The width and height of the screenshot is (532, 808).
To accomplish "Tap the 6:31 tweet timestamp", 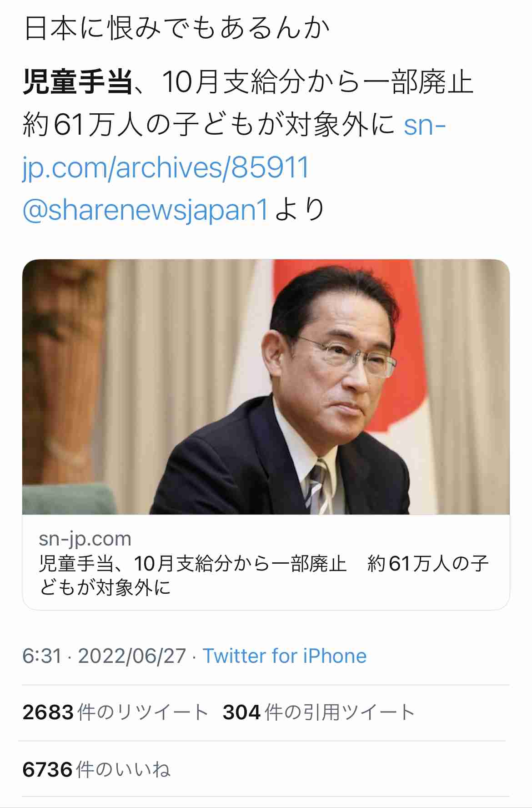I will pos(42,656).
